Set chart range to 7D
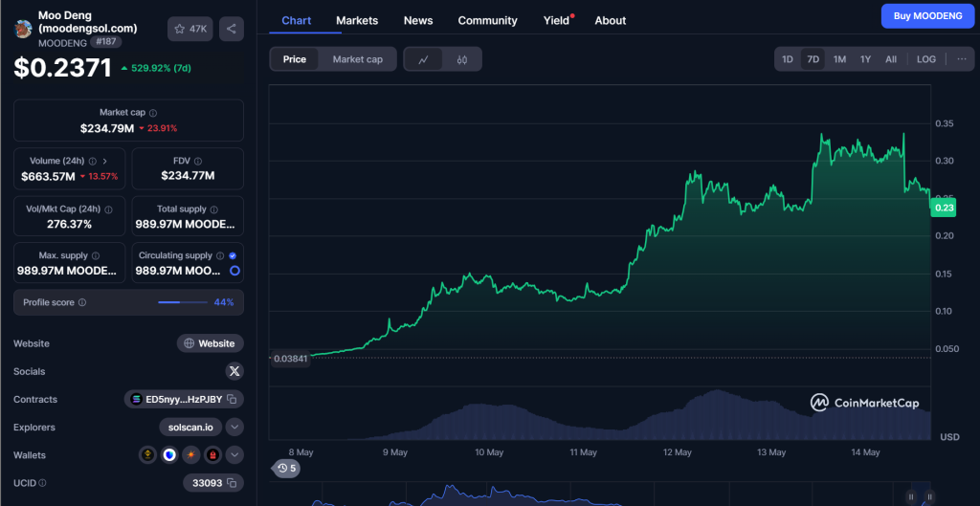 (x=813, y=59)
